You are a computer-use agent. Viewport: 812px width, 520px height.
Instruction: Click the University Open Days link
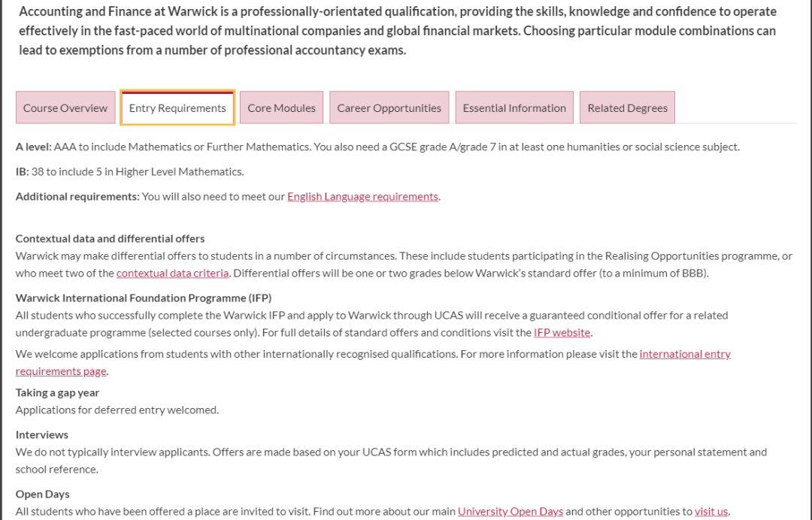click(510, 511)
